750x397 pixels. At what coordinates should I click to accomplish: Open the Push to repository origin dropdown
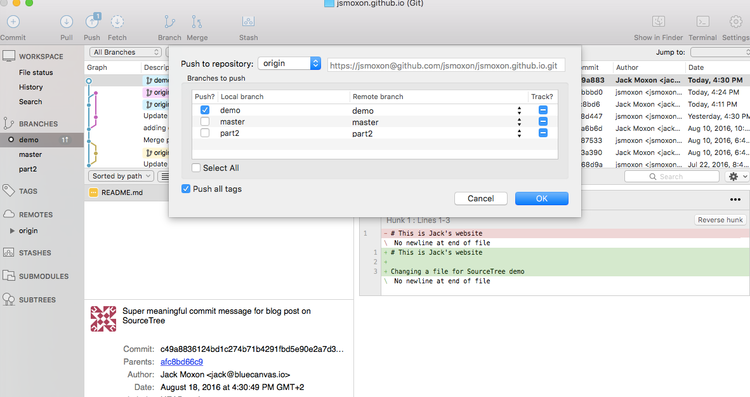click(x=289, y=63)
